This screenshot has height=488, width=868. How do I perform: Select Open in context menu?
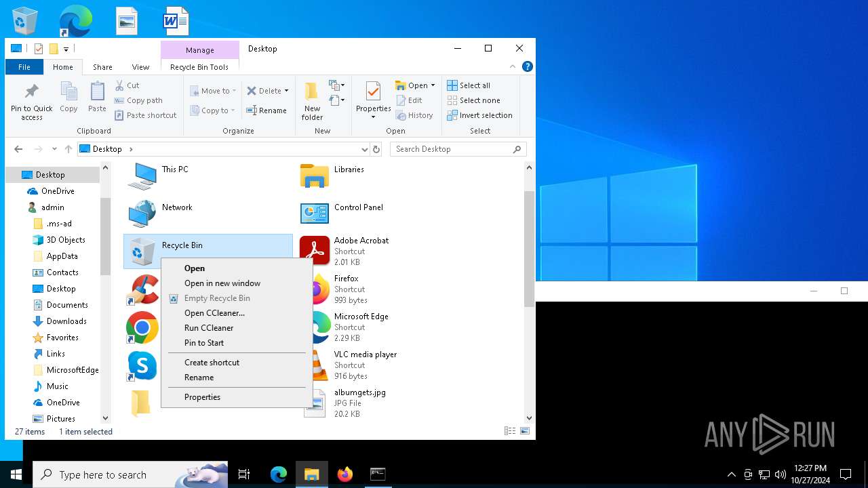(237, 268)
